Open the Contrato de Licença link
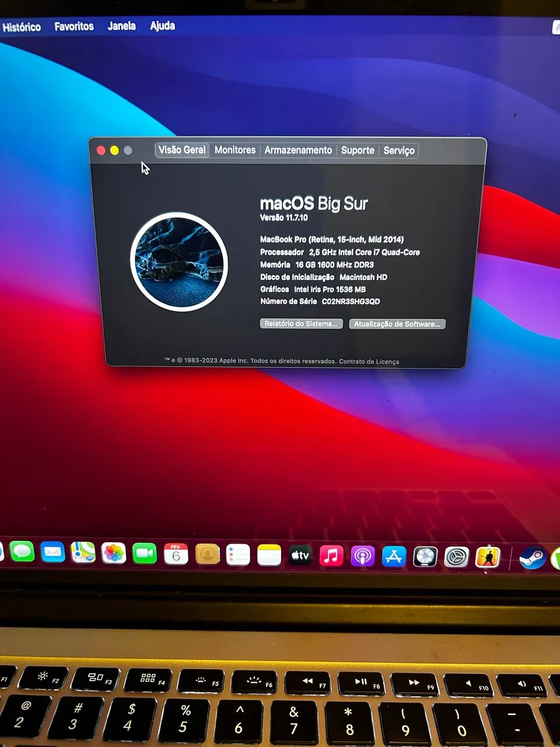Screen dimensions: 560x747 (370, 361)
